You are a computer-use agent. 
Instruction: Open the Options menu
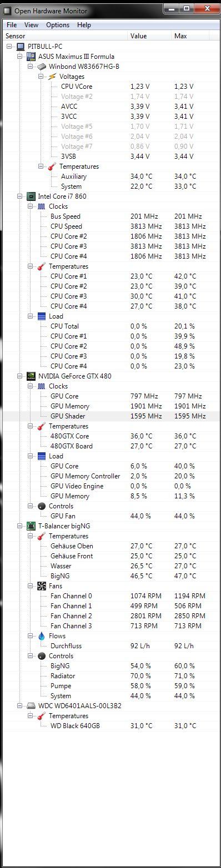coord(58,25)
